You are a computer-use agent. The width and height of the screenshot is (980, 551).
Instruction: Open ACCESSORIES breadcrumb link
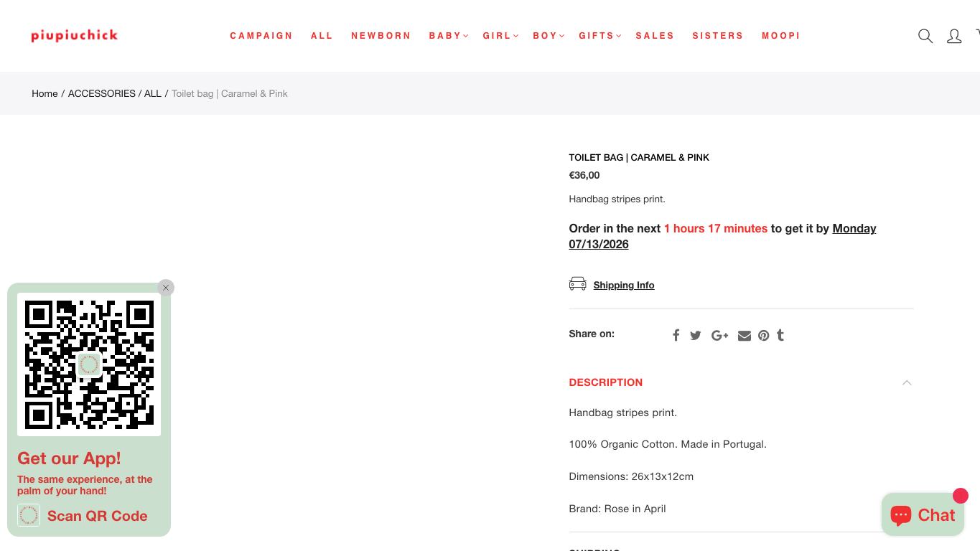tap(102, 93)
